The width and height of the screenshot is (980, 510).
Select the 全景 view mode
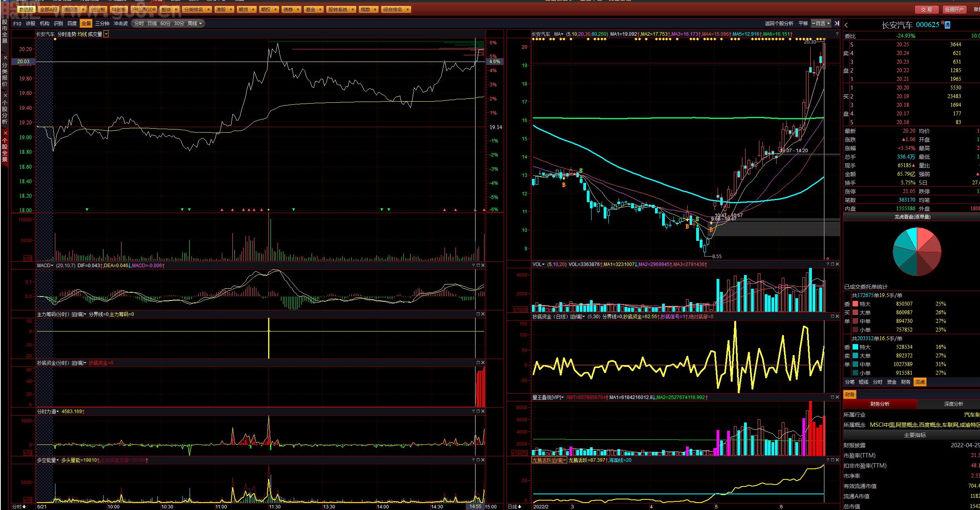click(86, 24)
